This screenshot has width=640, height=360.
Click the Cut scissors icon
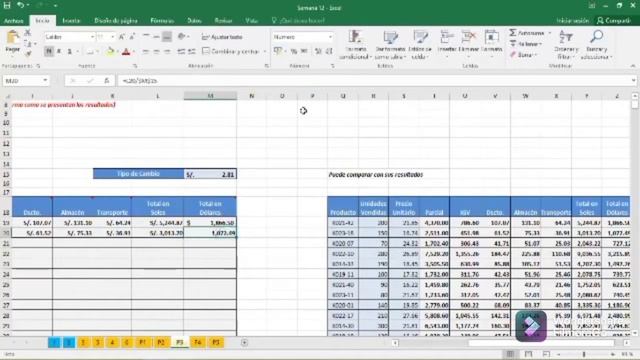click(28, 33)
